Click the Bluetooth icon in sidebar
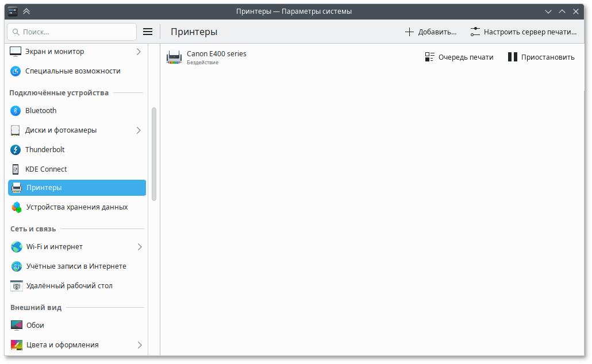The width and height of the screenshot is (592, 364). point(16,111)
